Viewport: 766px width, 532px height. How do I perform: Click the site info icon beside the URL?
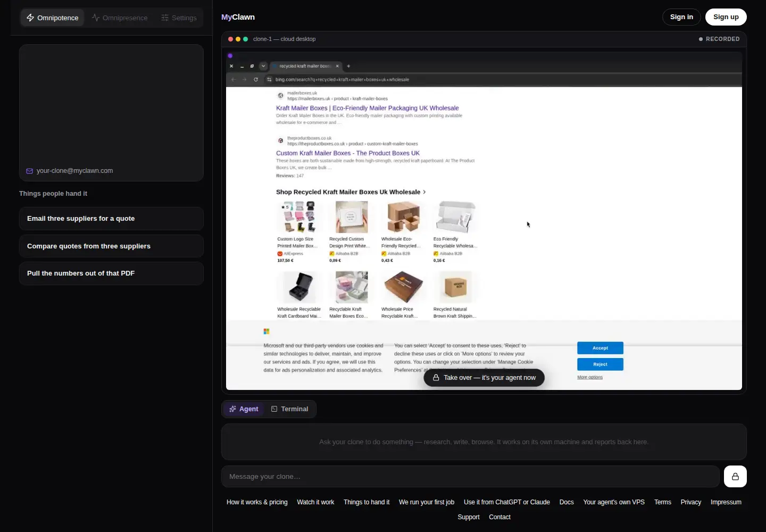click(x=269, y=79)
